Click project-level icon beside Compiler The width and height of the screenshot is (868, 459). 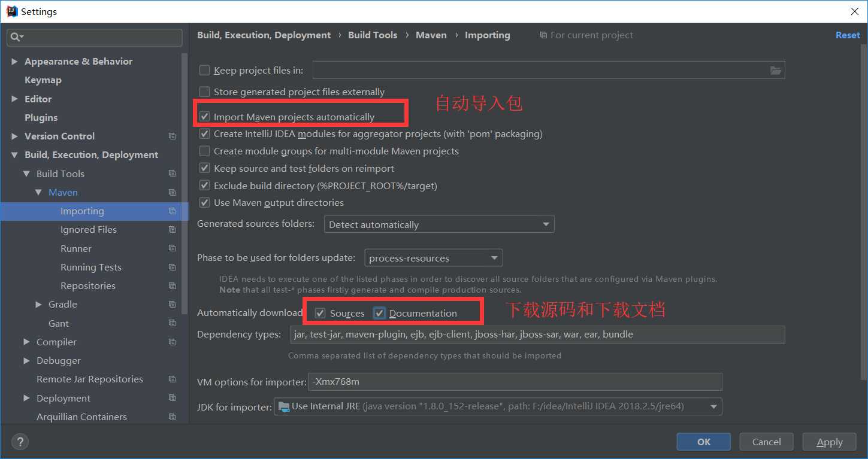tap(172, 342)
